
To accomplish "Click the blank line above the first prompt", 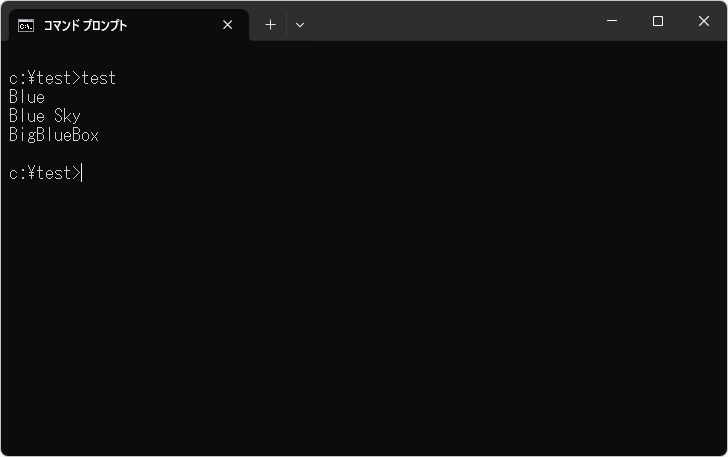I will click(x=200, y=58).
